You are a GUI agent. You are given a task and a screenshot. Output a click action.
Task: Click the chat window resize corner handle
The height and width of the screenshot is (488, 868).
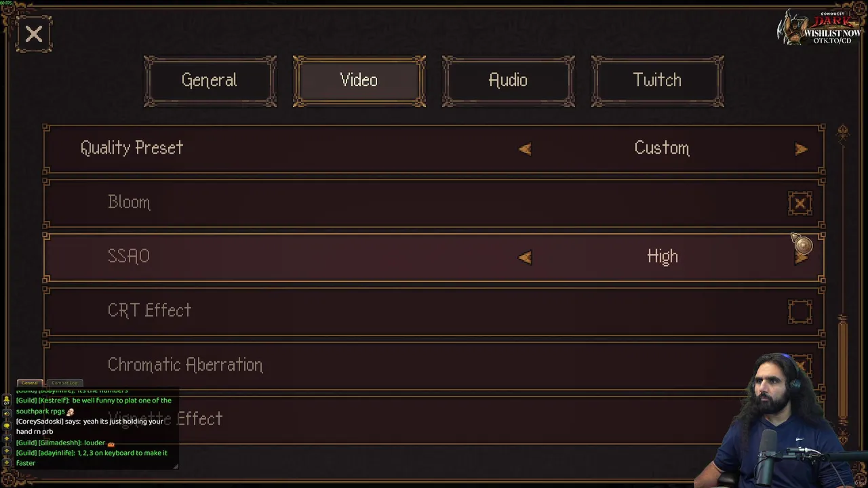[x=176, y=466]
